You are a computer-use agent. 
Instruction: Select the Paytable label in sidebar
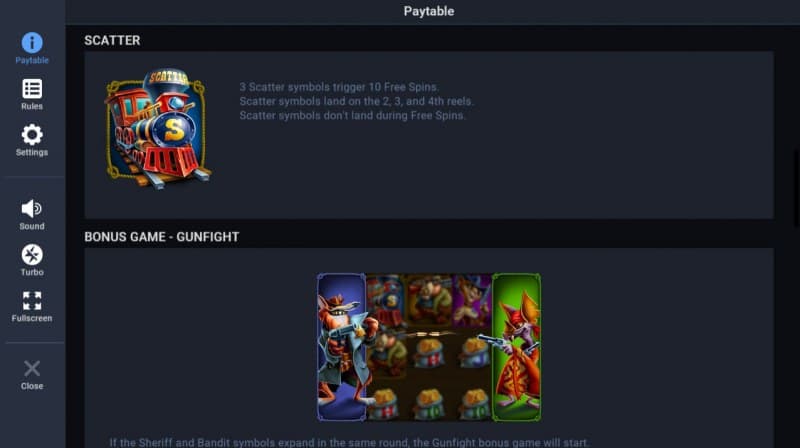click(x=32, y=60)
